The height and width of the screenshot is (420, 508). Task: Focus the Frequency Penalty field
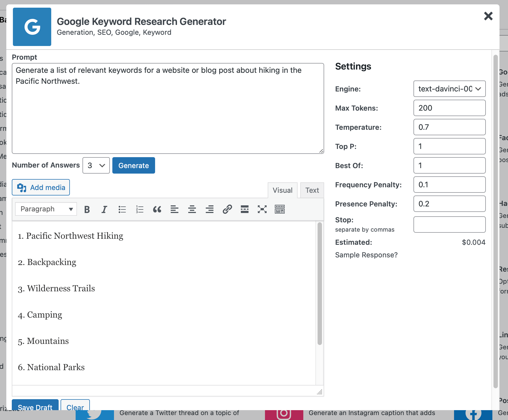[x=449, y=185]
